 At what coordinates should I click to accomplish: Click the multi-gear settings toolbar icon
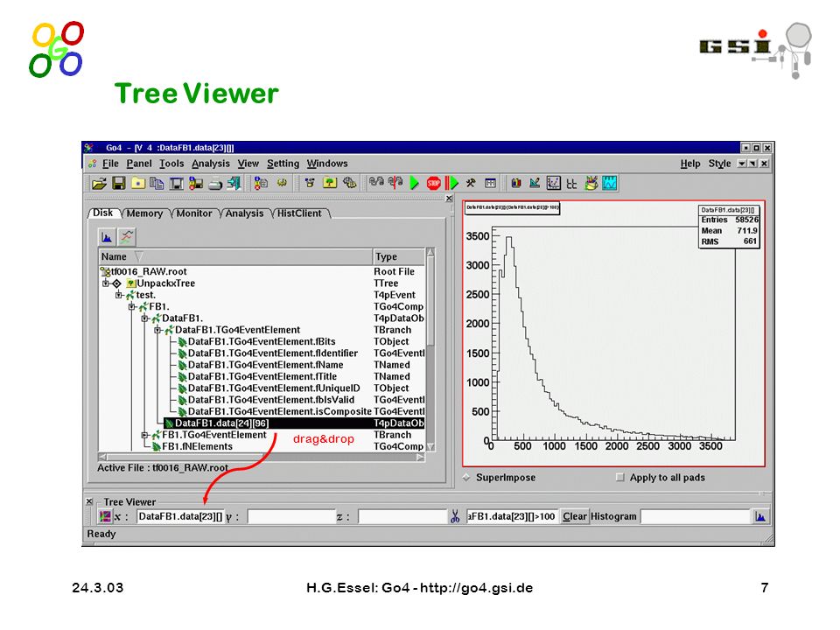[x=349, y=183]
